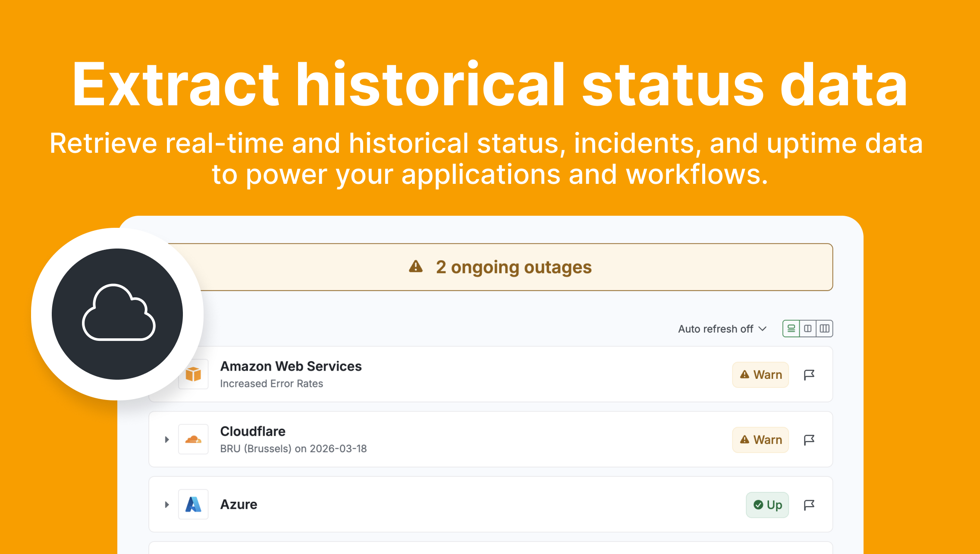Click the large cloud logo icon
Viewport: 980px width, 554px height.
(118, 314)
